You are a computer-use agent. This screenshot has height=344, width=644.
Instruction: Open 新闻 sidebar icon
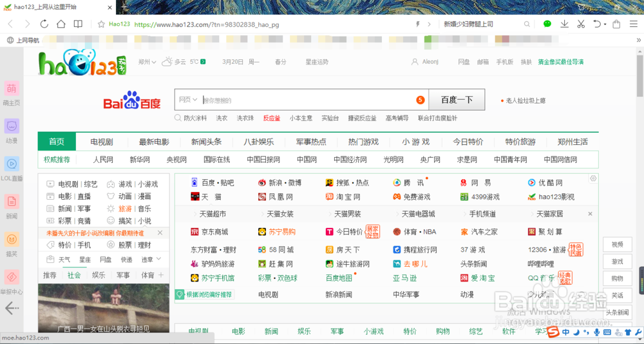12,202
